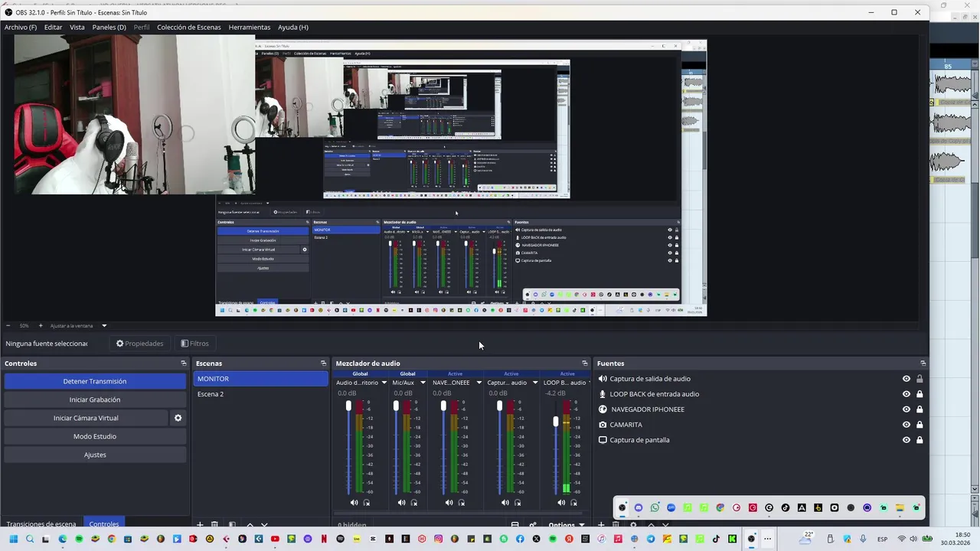The width and height of the screenshot is (980, 551).
Task: Switch audio mixer layout icon
Action: pyautogui.click(x=514, y=525)
